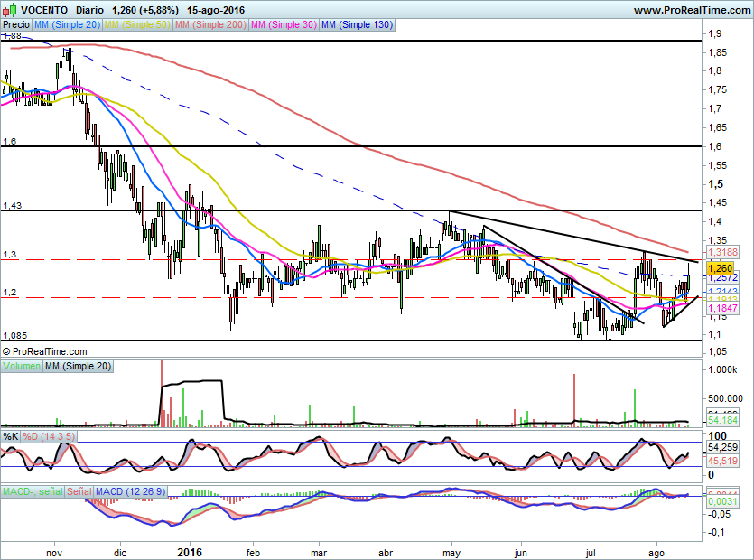Image resolution: width=754 pixels, height=560 pixels.
Task: Click the 1,2572 MM130 value tag
Action: coord(722,278)
